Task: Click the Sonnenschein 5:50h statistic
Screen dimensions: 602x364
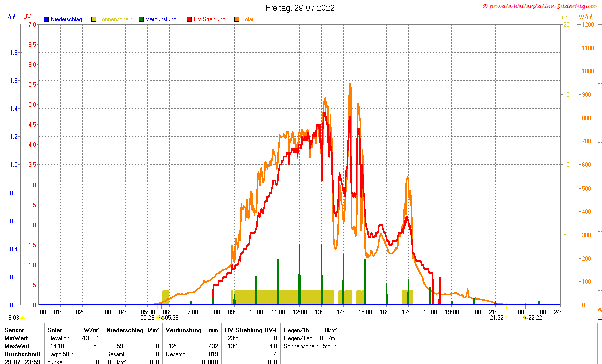Action: 310,346
